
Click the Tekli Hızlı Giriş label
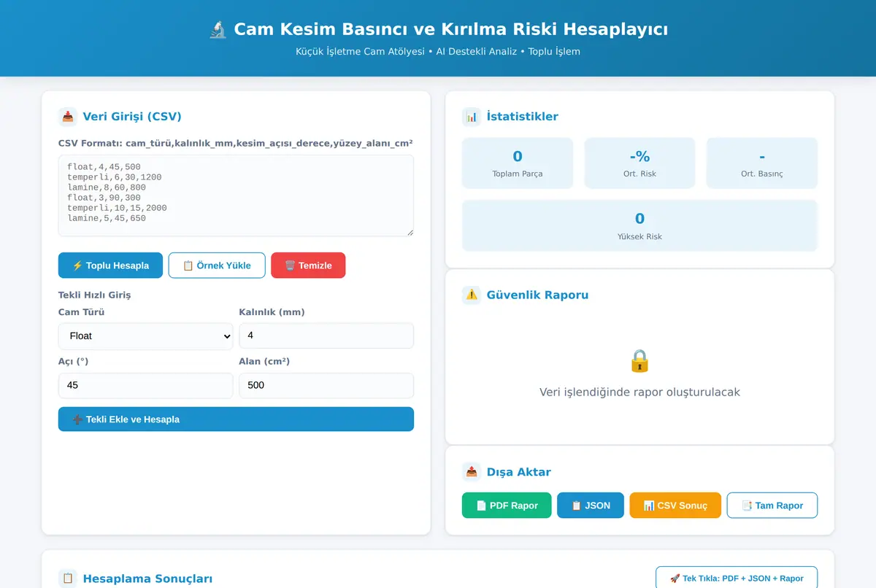(95, 295)
